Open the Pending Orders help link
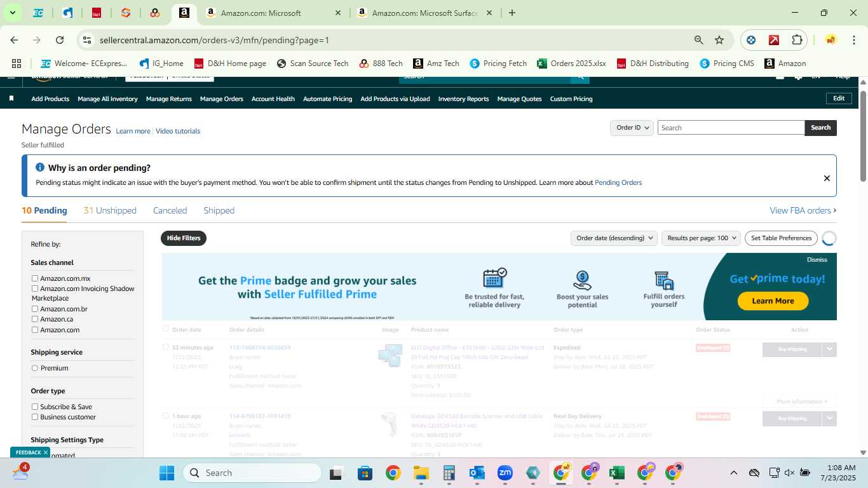The width and height of the screenshot is (868, 488). click(x=618, y=183)
